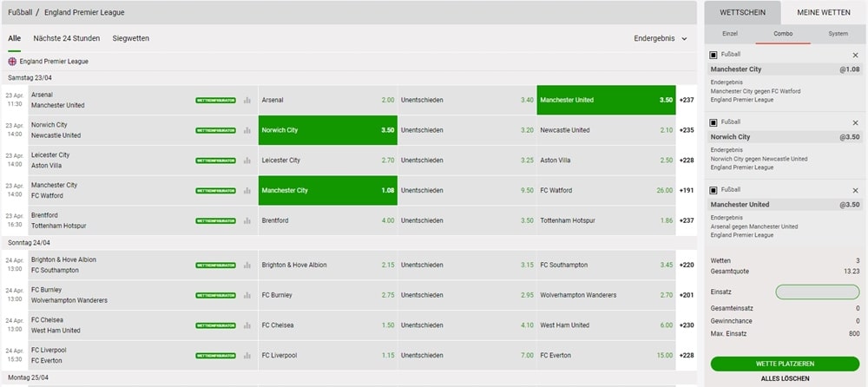Deselect Norwich City 3.50 odds
This screenshot has width=868, height=387.
pyautogui.click(x=328, y=130)
